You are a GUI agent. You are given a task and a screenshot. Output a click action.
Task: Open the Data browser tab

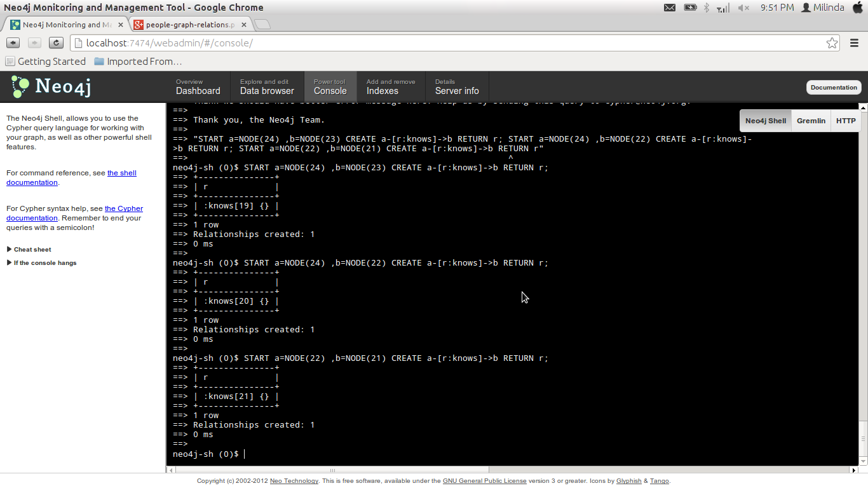coord(267,86)
